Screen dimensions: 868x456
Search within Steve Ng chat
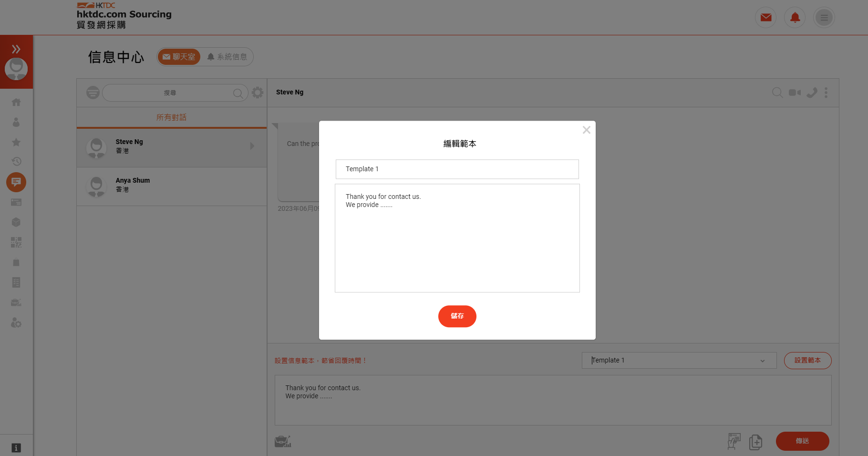[777, 92]
